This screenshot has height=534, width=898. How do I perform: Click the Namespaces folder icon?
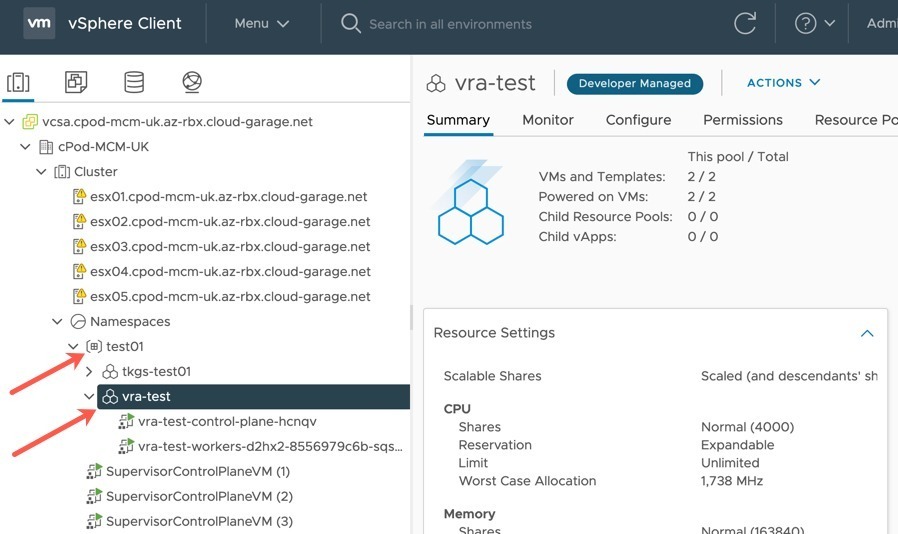click(x=78, y=321)
